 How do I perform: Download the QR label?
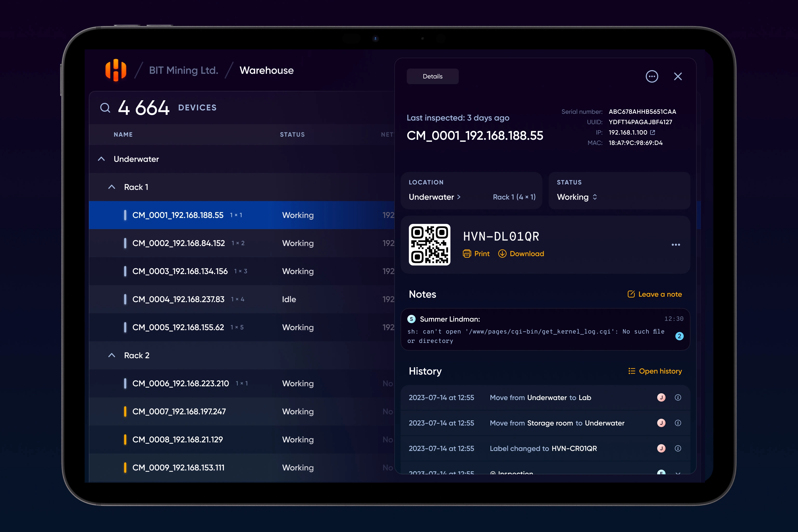(521, 254)
